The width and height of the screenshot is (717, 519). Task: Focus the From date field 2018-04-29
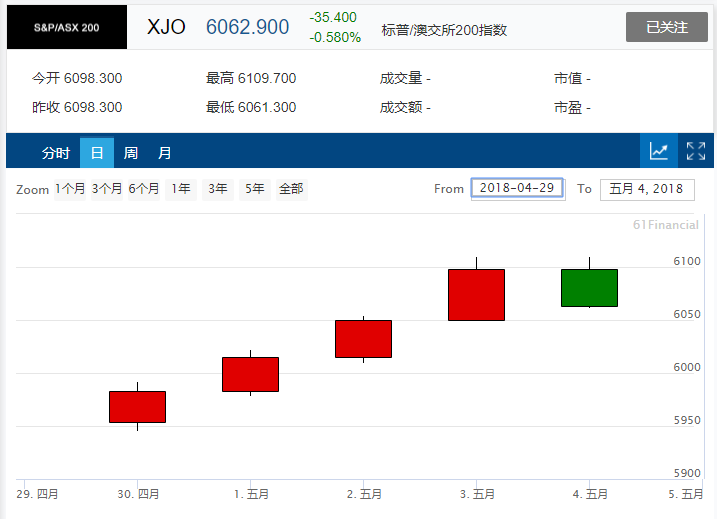coord(517,188)
